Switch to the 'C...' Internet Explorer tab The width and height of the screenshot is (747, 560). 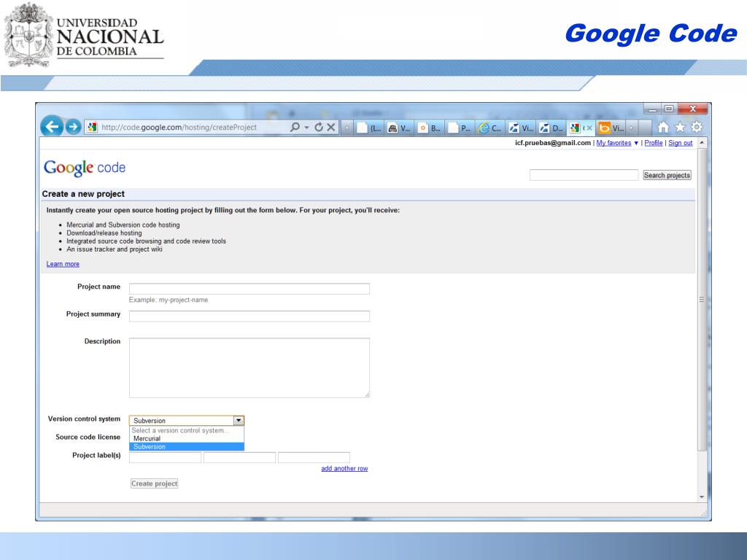pos(490,128)
